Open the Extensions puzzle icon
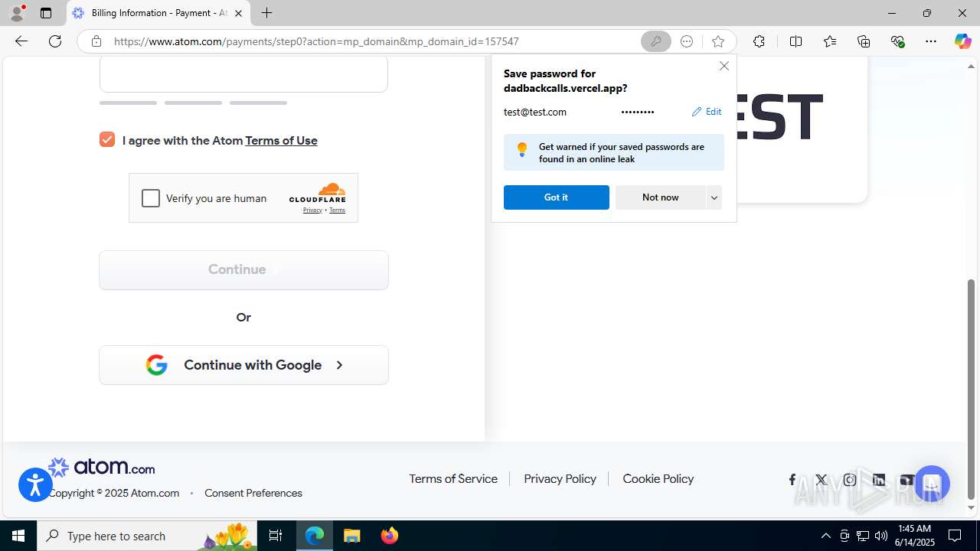Screen dimensions: 980x551 click(x=759, y=41)
